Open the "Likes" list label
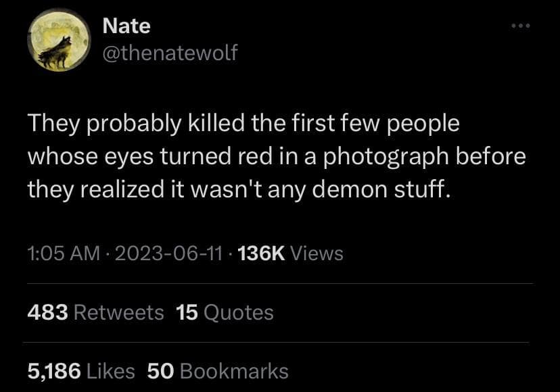This screenshot has width=560, height=392. 112,370
